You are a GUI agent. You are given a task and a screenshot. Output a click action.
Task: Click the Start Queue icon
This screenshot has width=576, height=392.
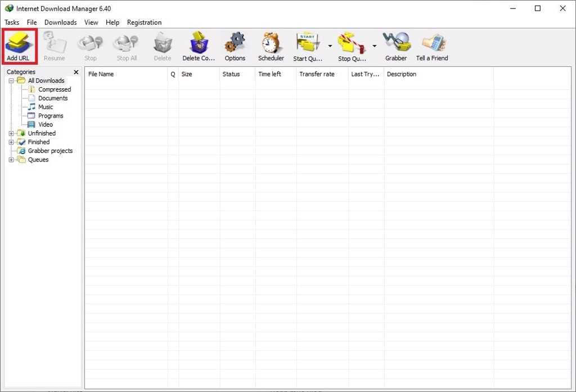tap(308, 46)
